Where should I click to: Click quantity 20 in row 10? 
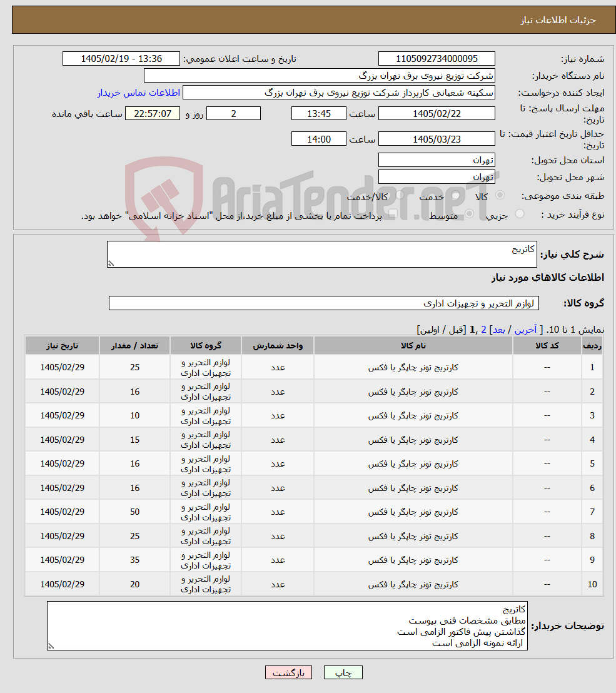(135, 584)
